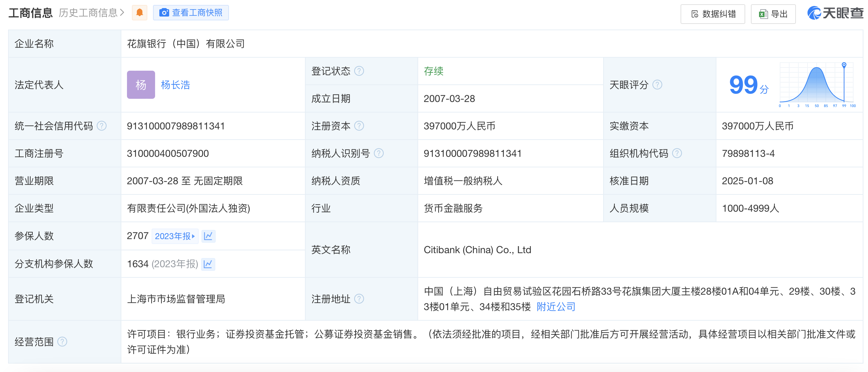Open 查看工商快照 snapshot button
Viewport: 868px width, 372px height.
pyautogui.click(x=191, y=13)
